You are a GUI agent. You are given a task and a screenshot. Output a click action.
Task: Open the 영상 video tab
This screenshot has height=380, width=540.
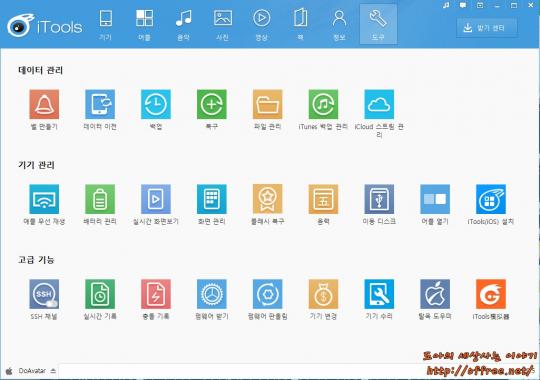[261, 24]
